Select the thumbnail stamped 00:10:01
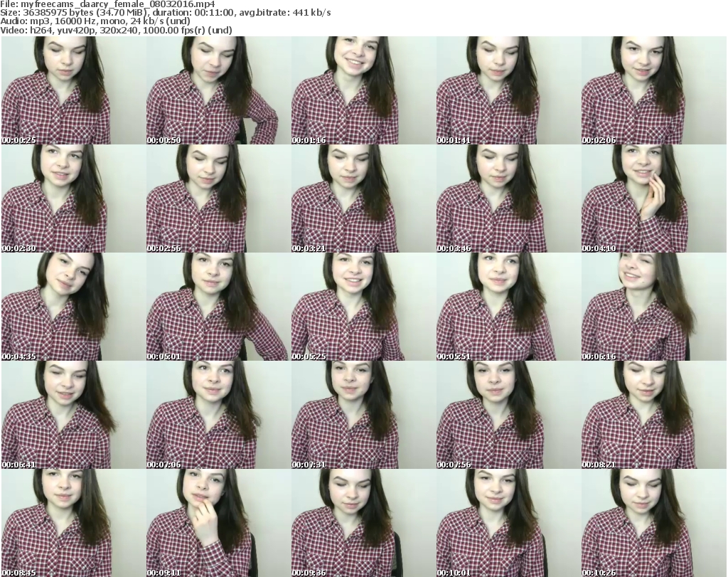This screenshot has height=577, width=728. 508,523
